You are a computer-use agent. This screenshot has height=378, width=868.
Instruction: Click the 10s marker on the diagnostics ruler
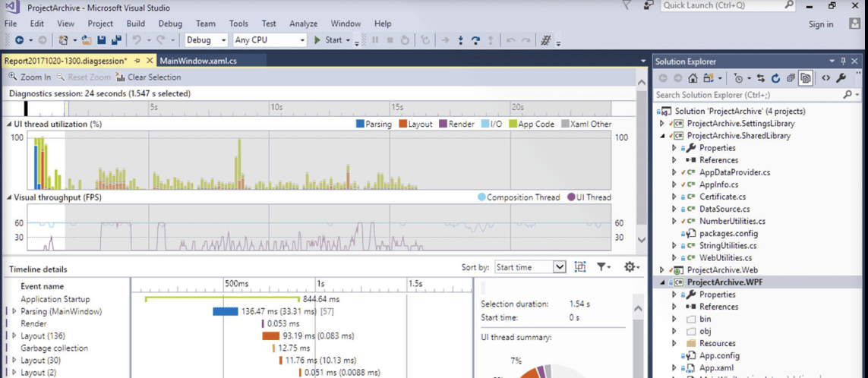point(276,106)
